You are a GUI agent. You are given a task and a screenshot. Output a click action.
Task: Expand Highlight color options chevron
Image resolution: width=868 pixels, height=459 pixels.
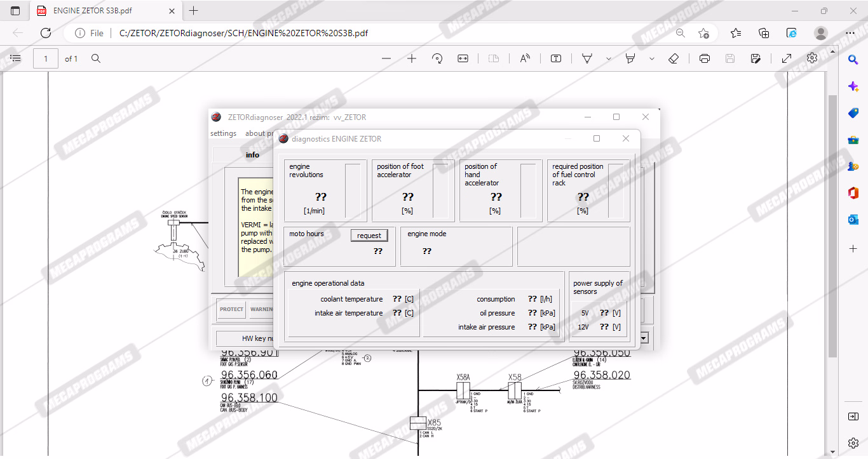coord(651,58)
